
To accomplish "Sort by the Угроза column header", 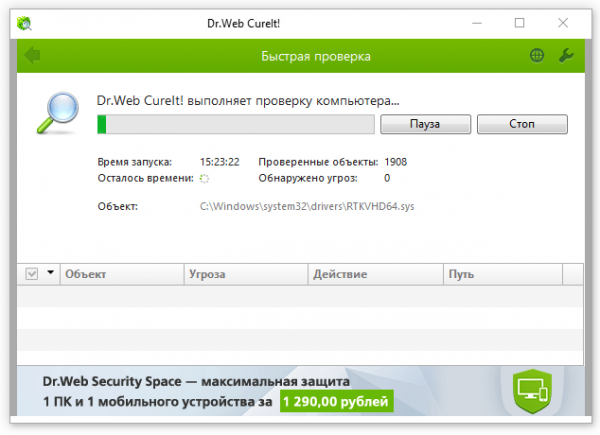I will click(x=246, y=274).
